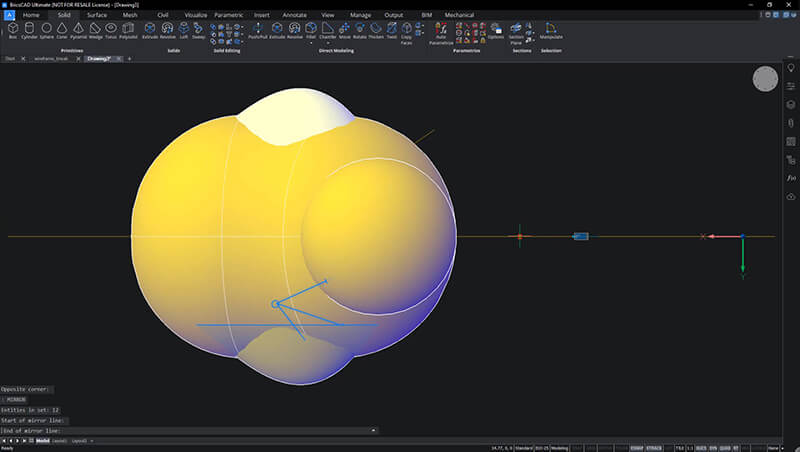Image resolution: width=800 pixels, height=452 pixels.
Task: Toggle DUCS in the status bar
Action: coord(701,448)
